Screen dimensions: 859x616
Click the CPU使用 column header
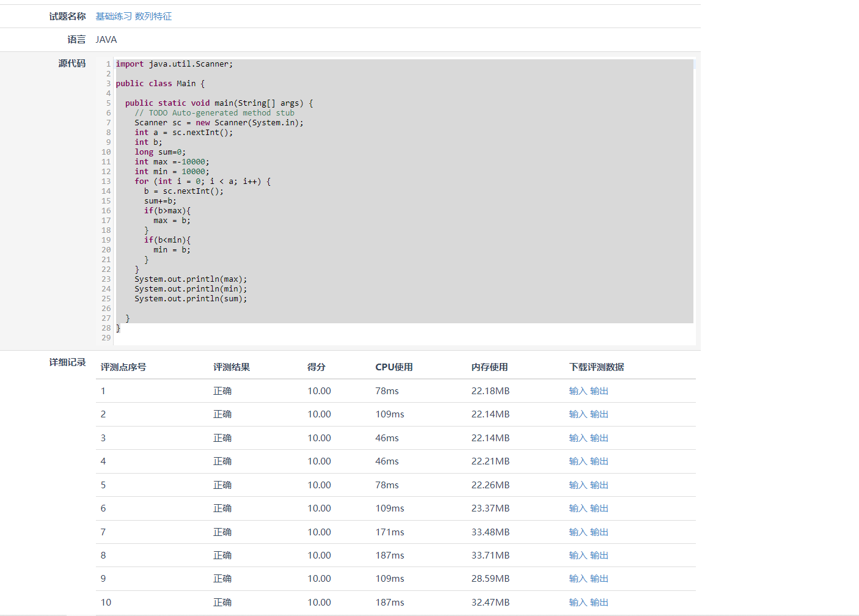click(x=393, y=367)
